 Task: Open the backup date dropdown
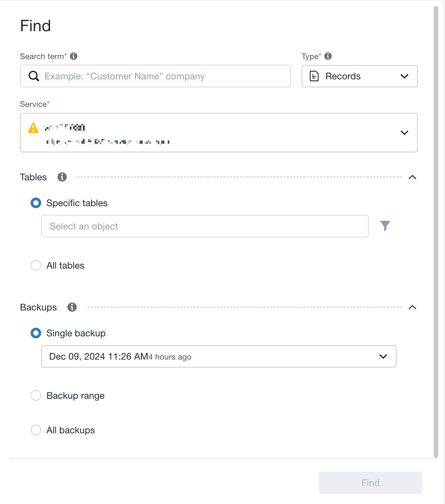pyautogui.click(x=383, y=357)
